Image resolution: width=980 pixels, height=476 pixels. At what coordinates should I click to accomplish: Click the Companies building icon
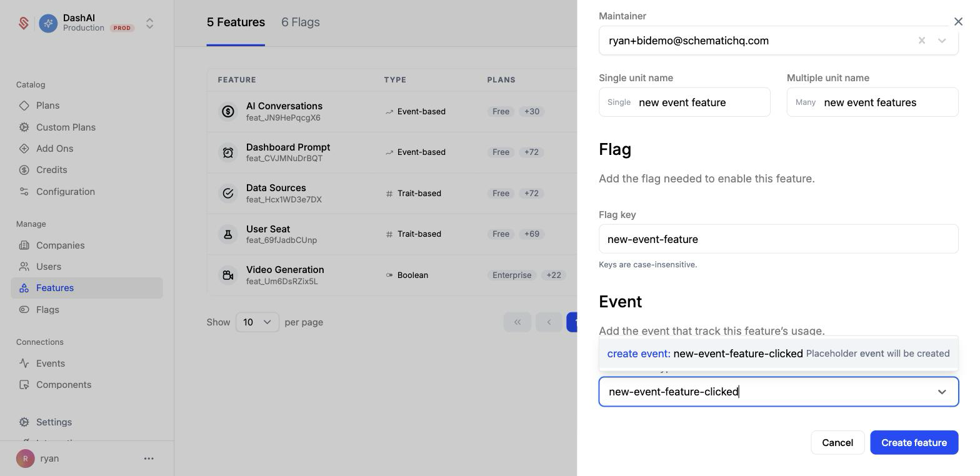pyautogui.click(x=24, y=245)
